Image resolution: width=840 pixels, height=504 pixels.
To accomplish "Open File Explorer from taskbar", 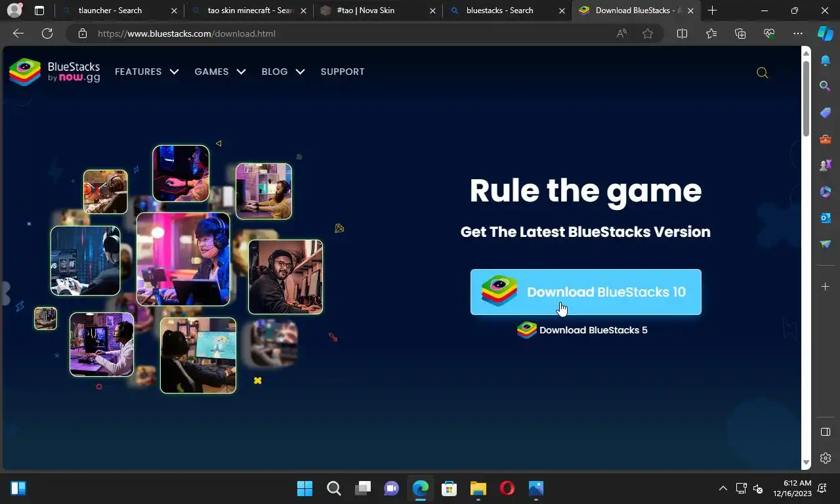I will click(x=478, y=488).
